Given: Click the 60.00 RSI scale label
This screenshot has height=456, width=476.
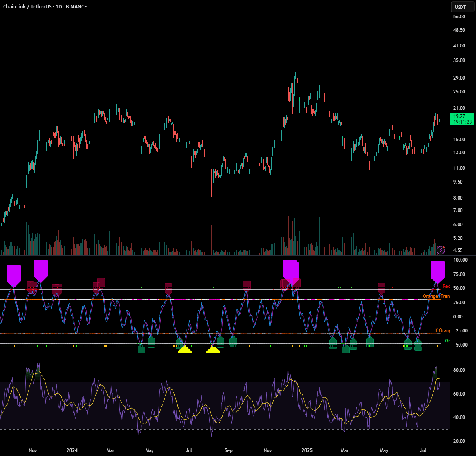Looking at the screenshot, I should coord(459,394).
